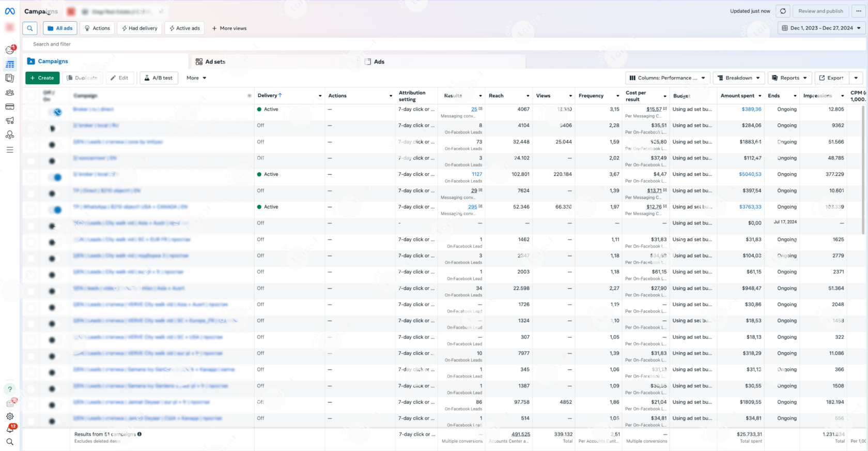Click the Meta logo in the sidebar
The height and width of the screenshot is (451, 868).
click(10, 11)
